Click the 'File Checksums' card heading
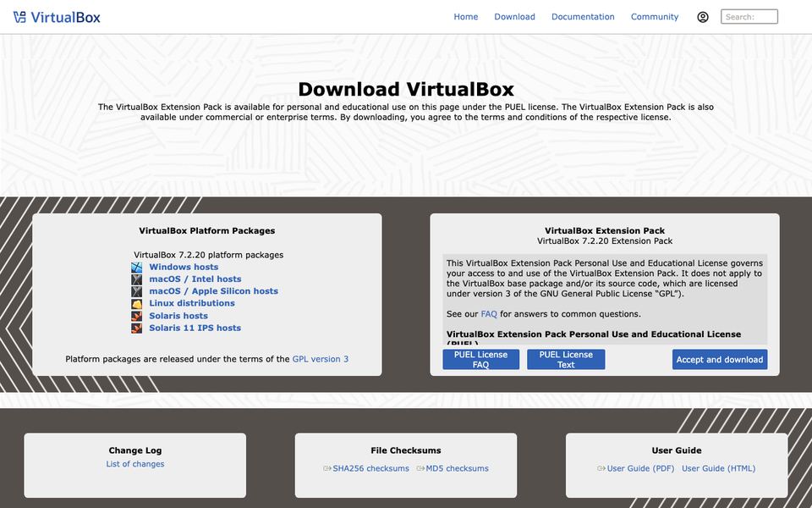Viewport: 812px width, 508px height. tap(406, 450)
